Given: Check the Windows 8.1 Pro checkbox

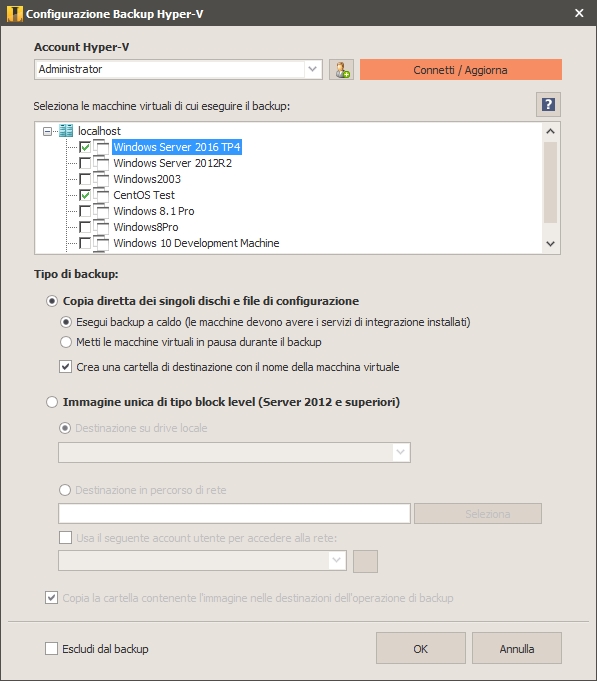Looking at the screenshot, I should pyautogui.click(x=85, y=212).
